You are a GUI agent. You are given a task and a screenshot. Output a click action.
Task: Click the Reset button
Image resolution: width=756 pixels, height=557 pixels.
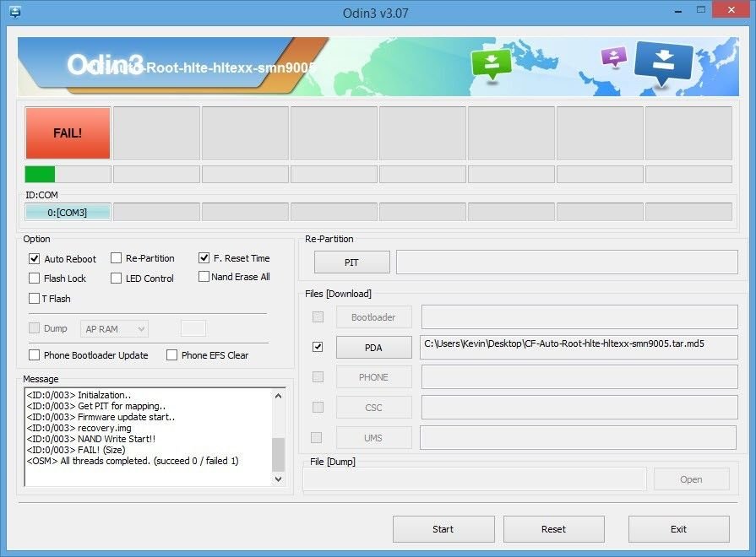(554, 529)
